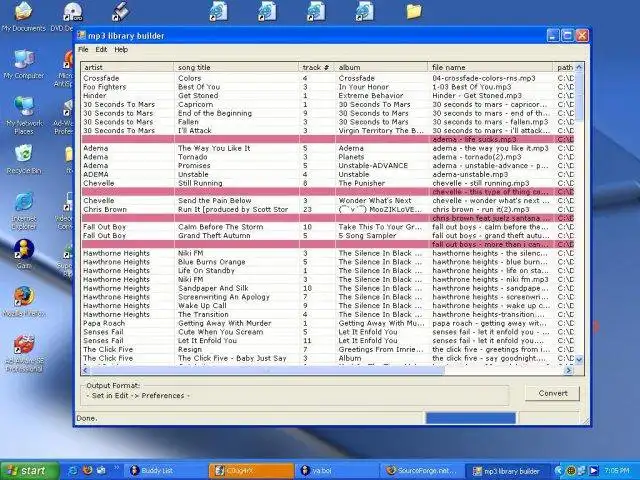Click the Done. status bar text
This screenshot has height=480, width=640.
[87, 418]
